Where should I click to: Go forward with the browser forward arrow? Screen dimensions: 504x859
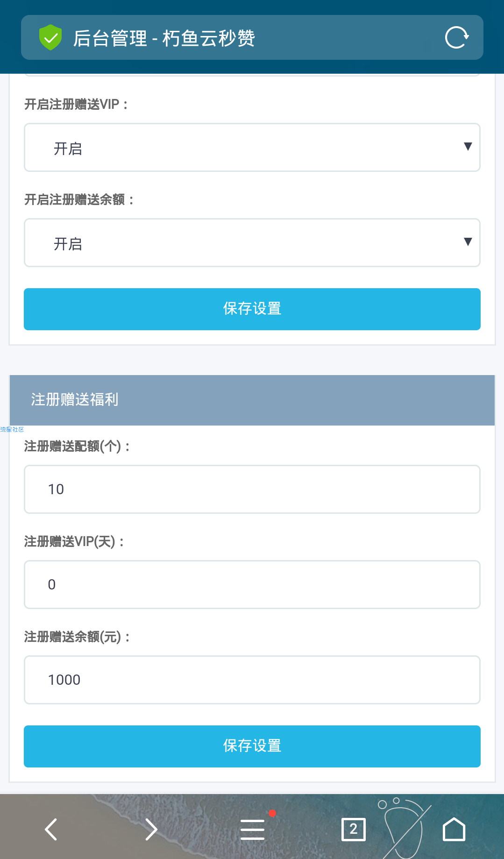click(151, 830)
